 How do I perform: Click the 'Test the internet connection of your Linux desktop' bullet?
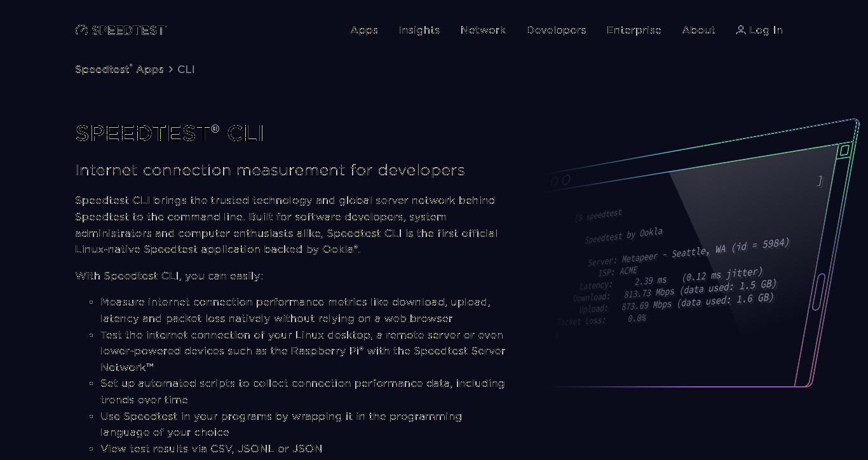pyautogui.click(x=303, y=351)
